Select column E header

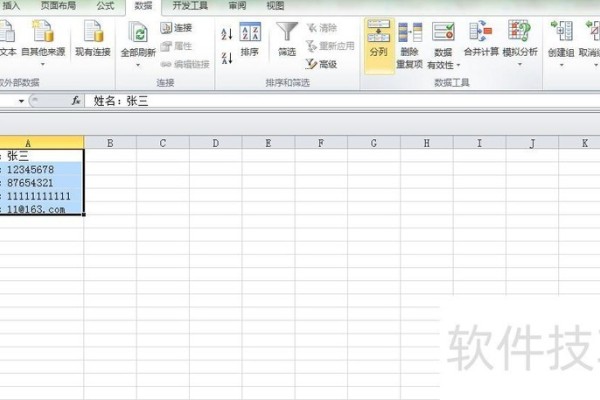[x=269, y=143]
